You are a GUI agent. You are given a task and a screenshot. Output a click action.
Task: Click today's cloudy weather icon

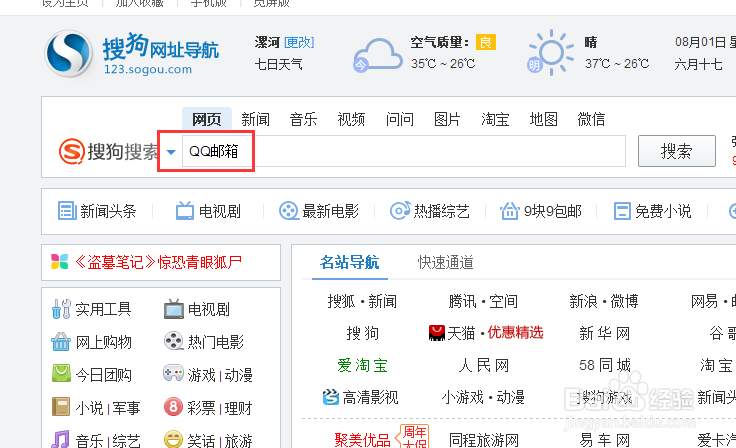click(378, 56)
